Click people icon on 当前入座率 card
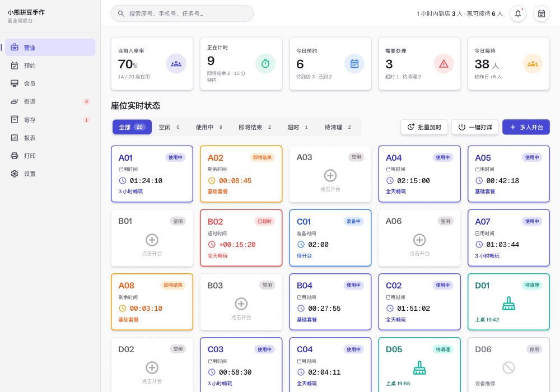The width and height of the screenshot is (560, 392). coord(176,63)
